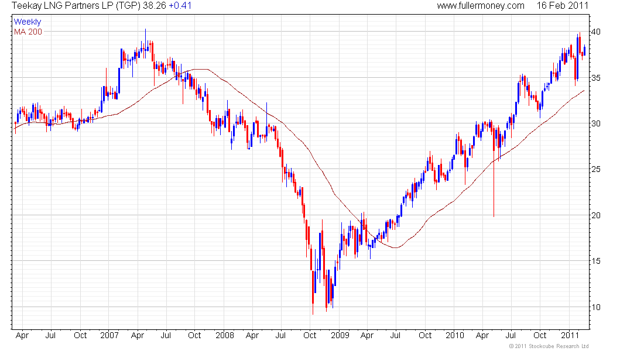Click the 2007 year label on time axis

coord(109,335)
